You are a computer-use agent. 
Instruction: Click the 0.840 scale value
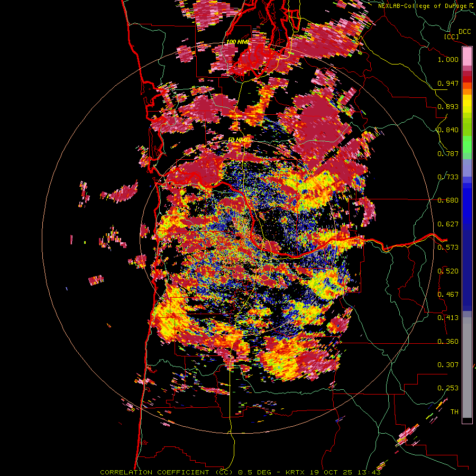coord(448,130)
